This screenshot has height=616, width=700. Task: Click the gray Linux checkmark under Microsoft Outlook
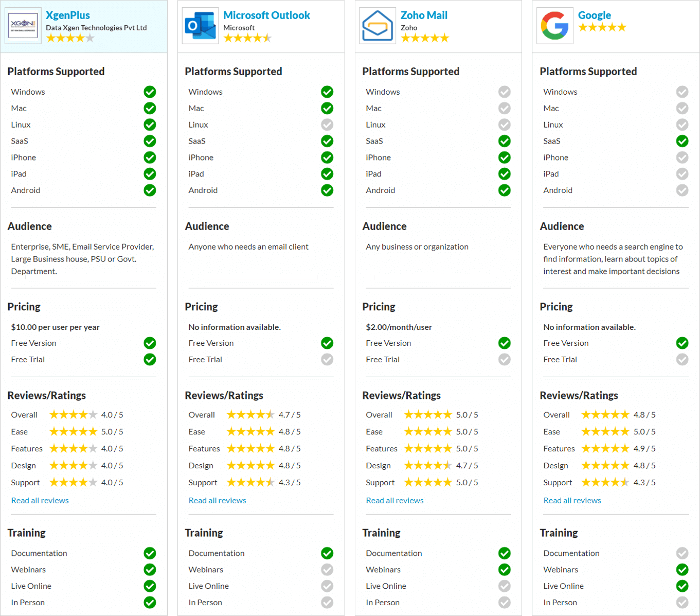click(327, 125)
